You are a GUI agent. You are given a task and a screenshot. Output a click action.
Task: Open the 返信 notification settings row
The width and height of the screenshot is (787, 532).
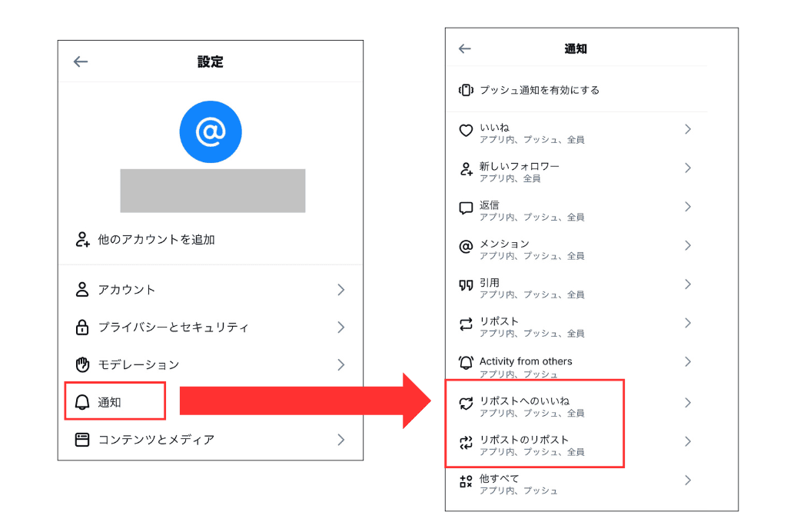pyautogui.click(x=576, y=210)
